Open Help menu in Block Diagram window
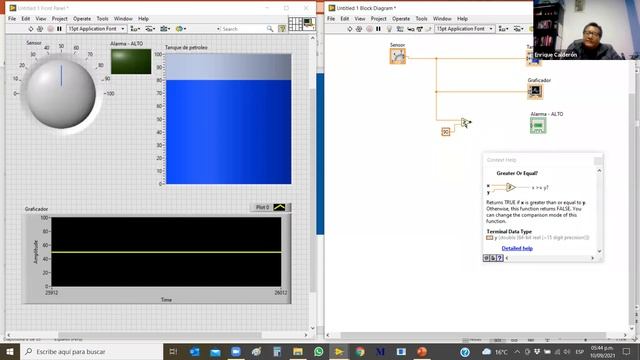Screen dimensions: 640x360 pos(462,19)
